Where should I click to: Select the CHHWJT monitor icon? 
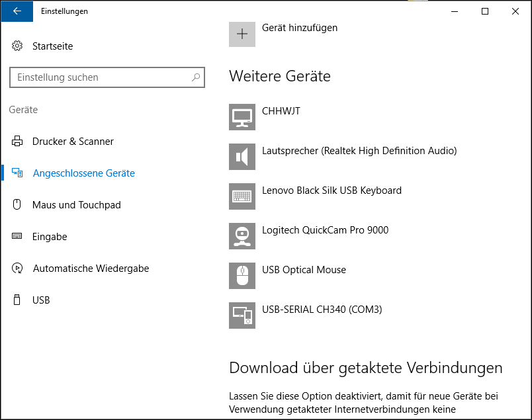tap(242, 117)
